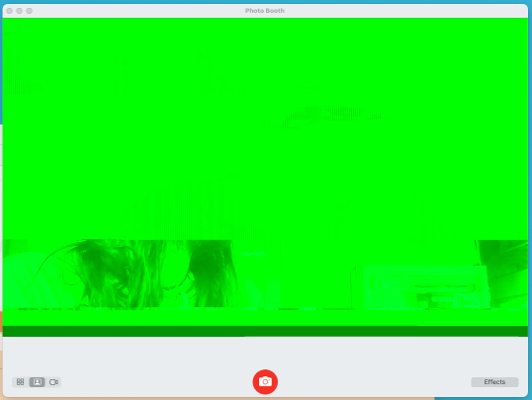The height and width of the screenshot is (400, 532).
Task: Zoom the Photo Booth window
Action: 30,11
